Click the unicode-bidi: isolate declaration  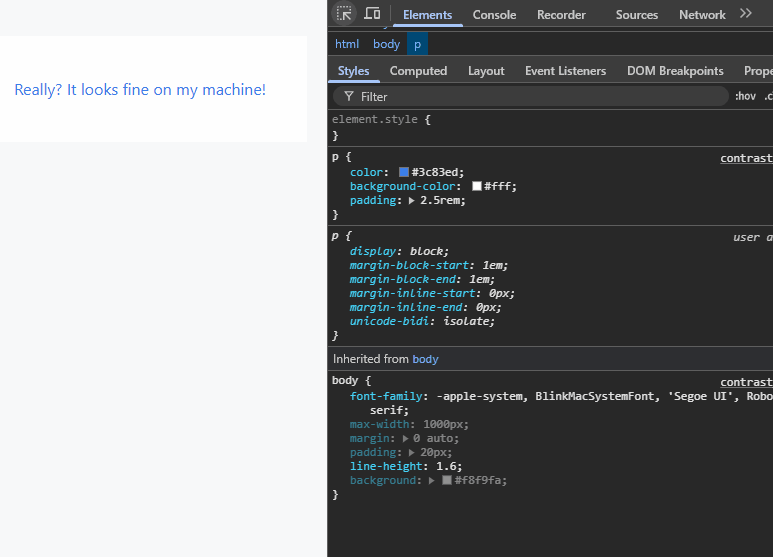pos(422,321)
